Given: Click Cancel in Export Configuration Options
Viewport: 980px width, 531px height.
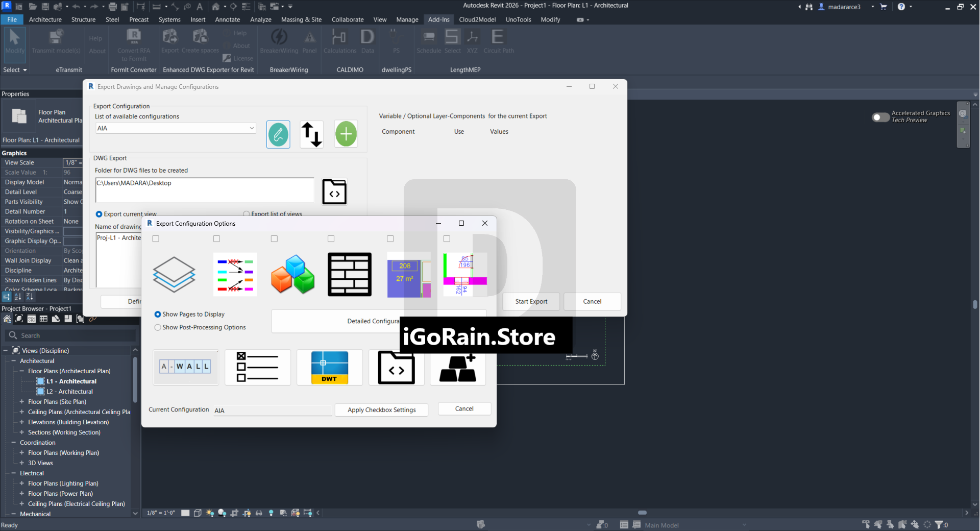Looking at the screenshot, I should click(464, 409).
